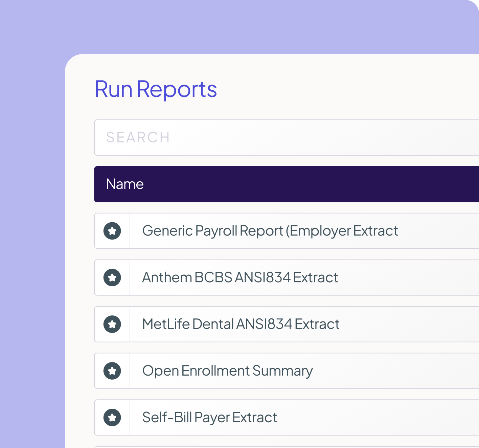Image resolution: width=479 pixels, height=448 pixels.
Task: Sort by the Name column header
Action: [125, 184]
